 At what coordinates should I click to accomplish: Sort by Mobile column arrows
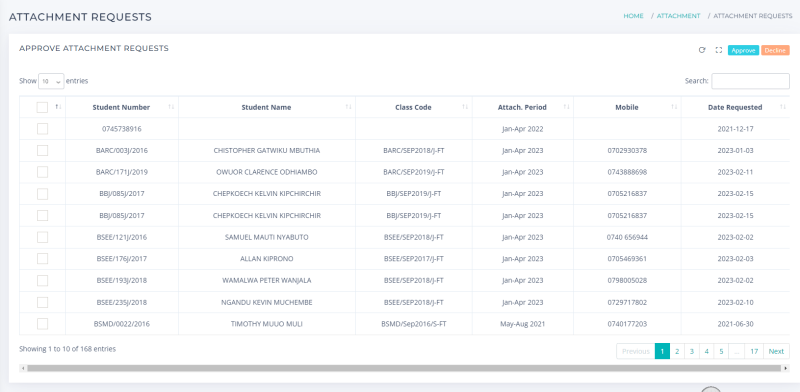(x=674, y=107)
